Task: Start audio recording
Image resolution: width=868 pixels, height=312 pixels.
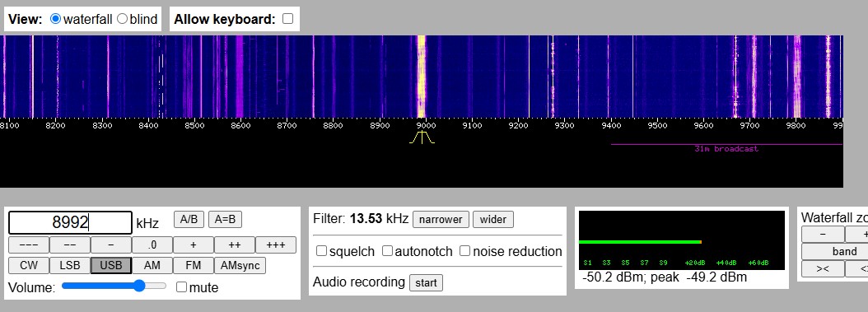Action: point(426,283)
